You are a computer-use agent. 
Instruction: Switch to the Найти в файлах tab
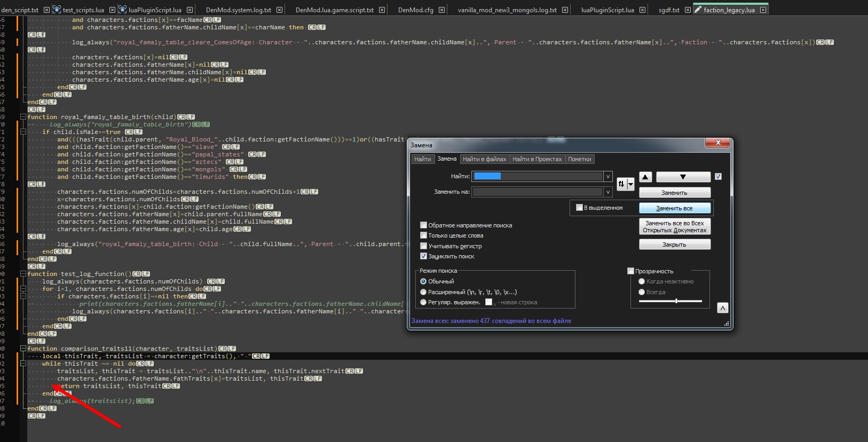click(x=484, y=159)
